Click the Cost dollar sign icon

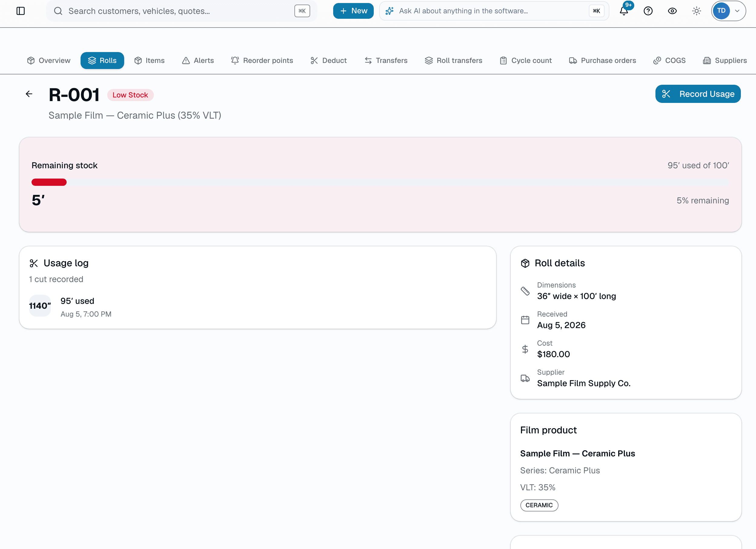(525, 349)
